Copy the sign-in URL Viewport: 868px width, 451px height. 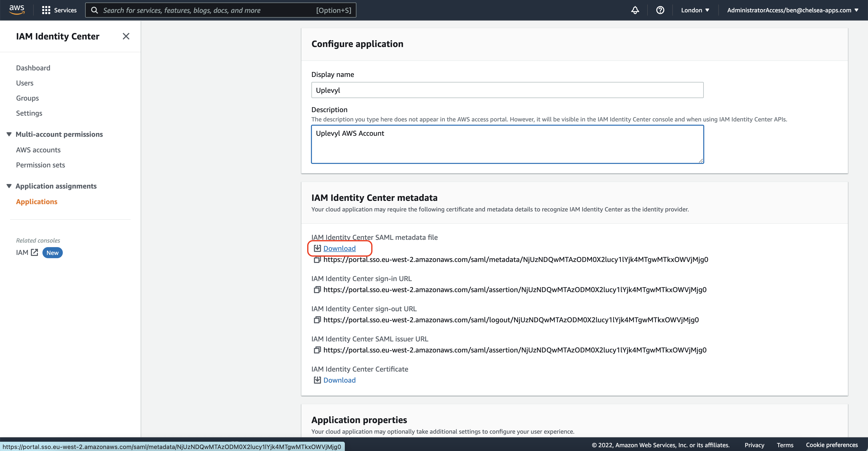point(317,290)
